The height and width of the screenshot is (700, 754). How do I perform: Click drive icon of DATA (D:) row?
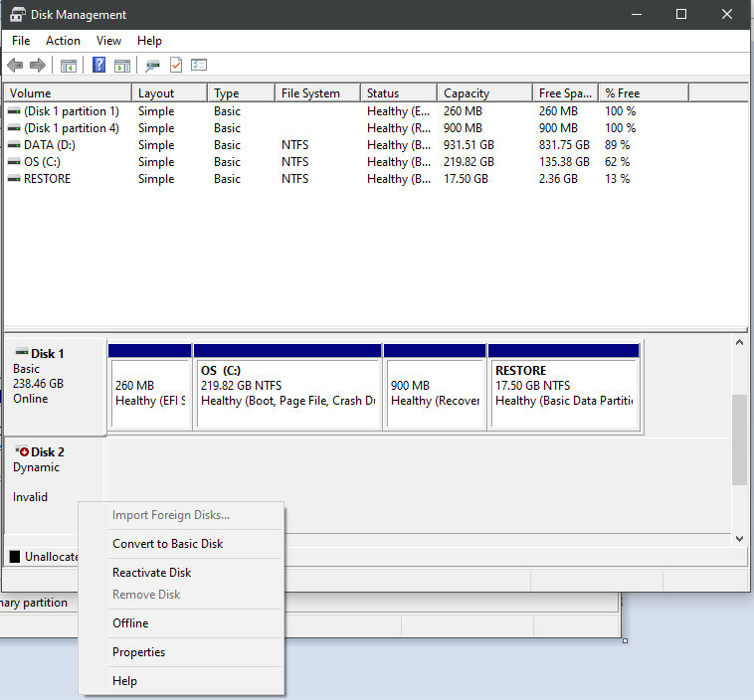(x=14, y=145)
